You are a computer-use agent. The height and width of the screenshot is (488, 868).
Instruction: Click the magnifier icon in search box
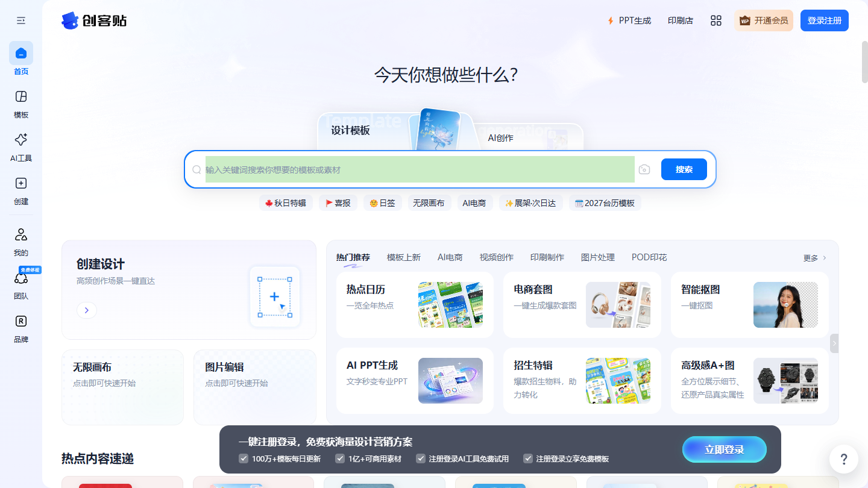click(197, 169)
